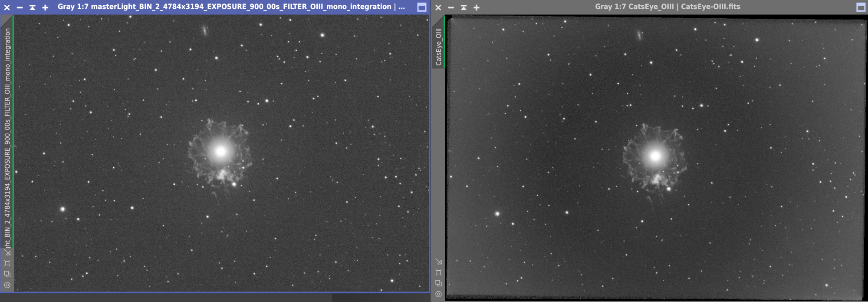The width and height of the screenshot is (868, 302).
Task: Click the nebula in masterLight image
Action: 220,152
